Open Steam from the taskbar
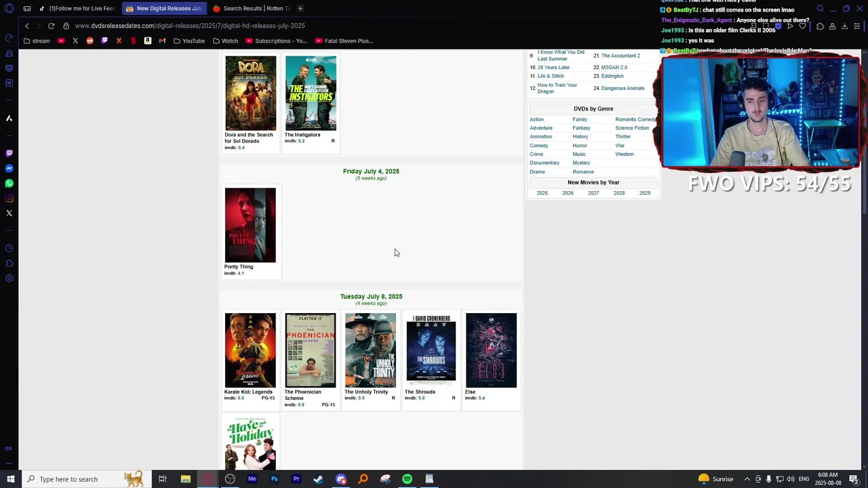 tap(318, 479)
